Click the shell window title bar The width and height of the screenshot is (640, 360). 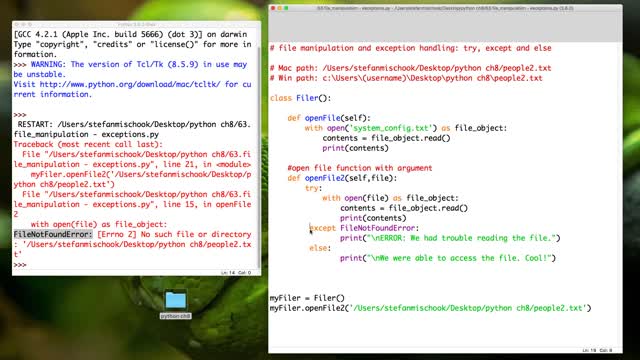[136, 24]
